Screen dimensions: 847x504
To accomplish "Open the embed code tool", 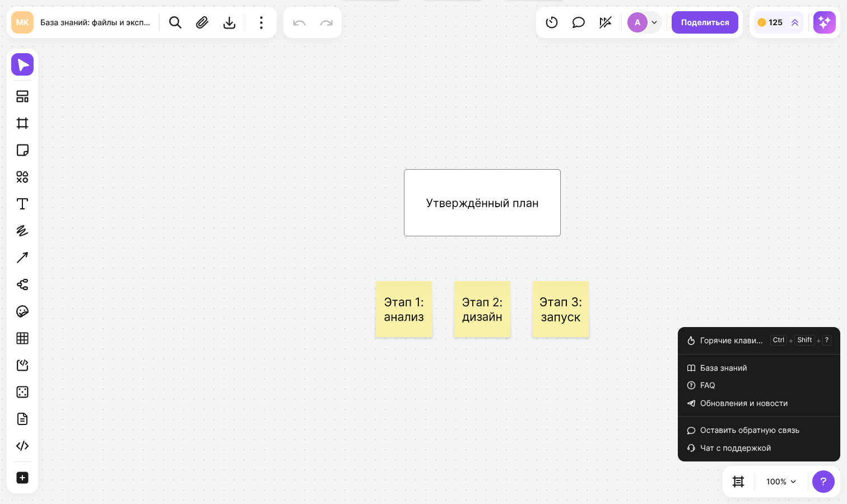I will click(x=22, y=446).
